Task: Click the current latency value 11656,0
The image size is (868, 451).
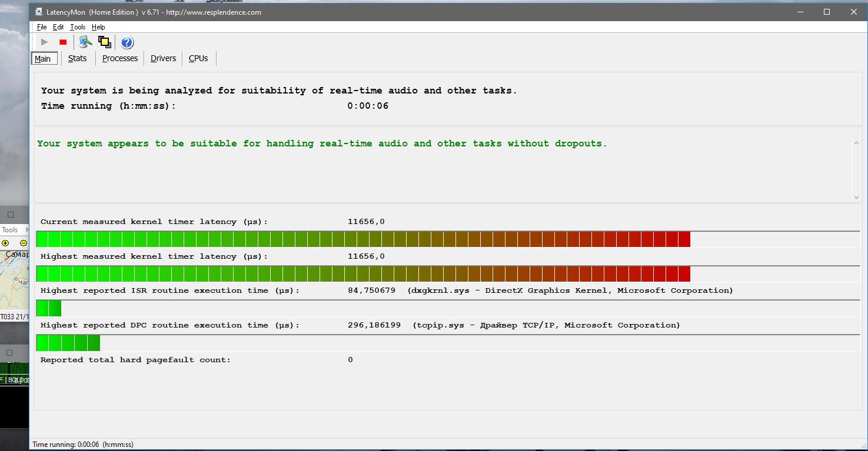Action: pos(366,222)
